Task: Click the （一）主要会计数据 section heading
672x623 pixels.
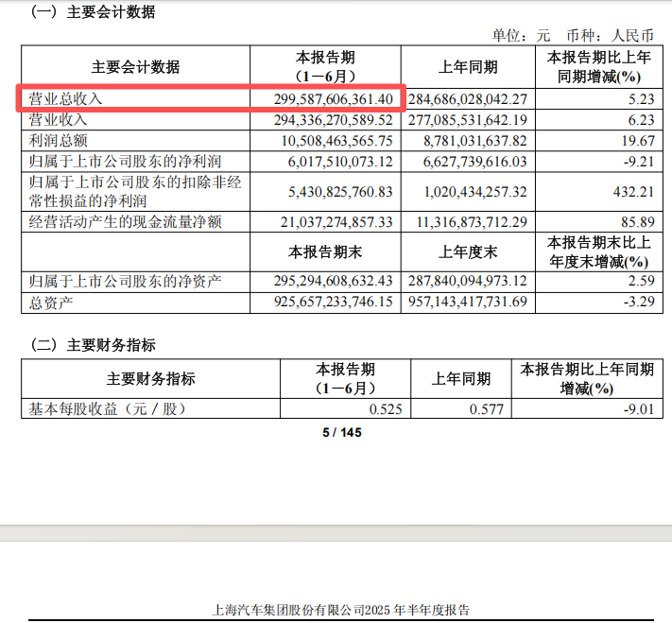Action: [93, 12]
